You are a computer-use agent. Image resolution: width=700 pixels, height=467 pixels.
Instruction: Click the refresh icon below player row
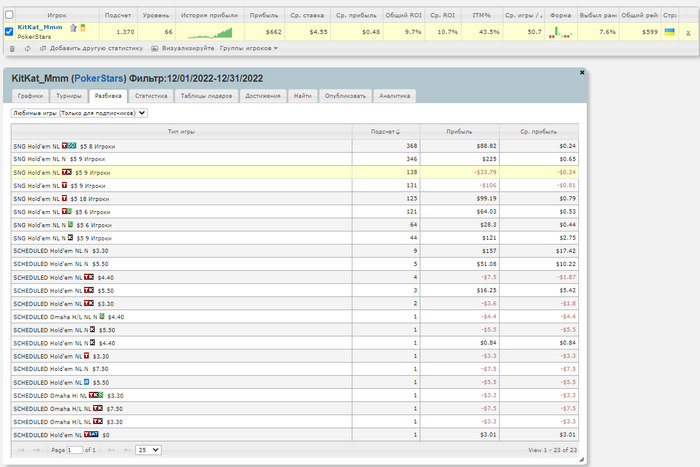point(26,47)
